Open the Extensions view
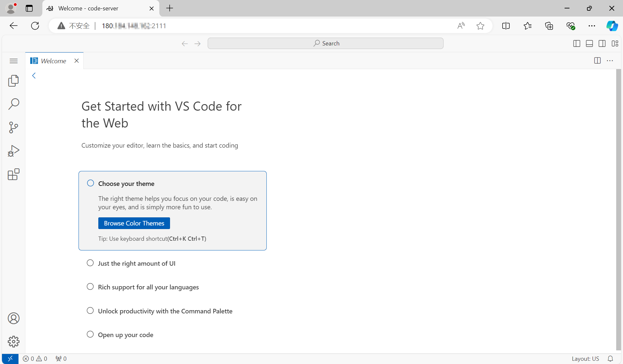The image size is (623, 364). point(13,175)
